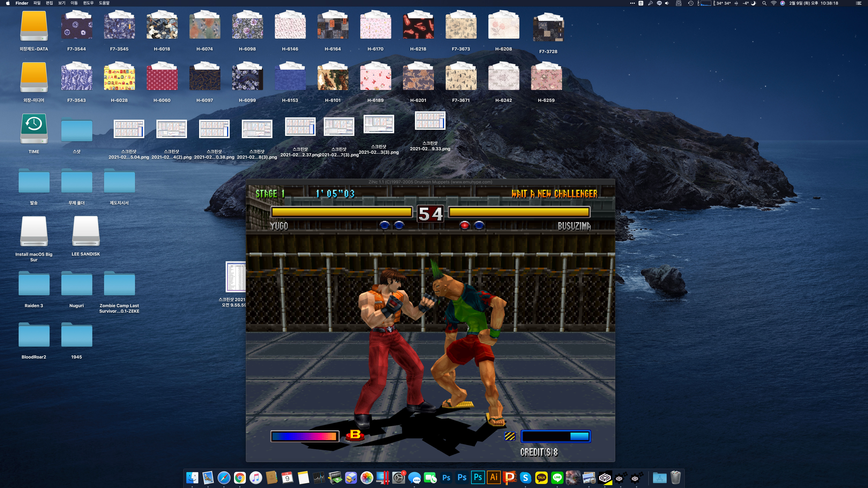The height and width of the screenshot is (488, 868).
Task: Open the Music app in the dock
Action: coord(256,478)
